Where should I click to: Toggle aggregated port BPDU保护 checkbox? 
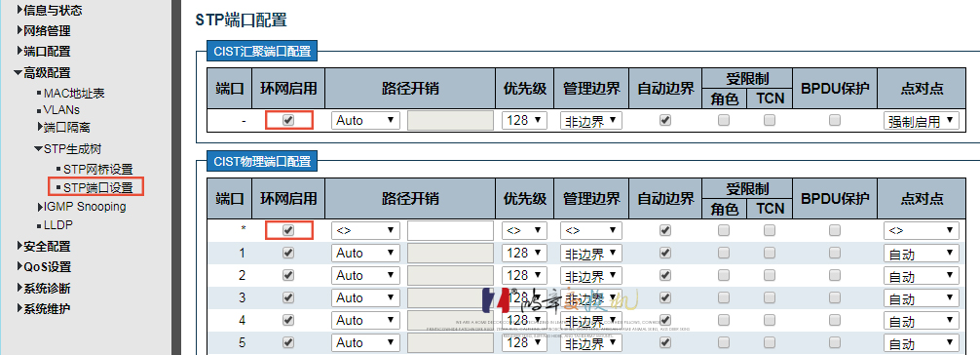click(835, 120)
